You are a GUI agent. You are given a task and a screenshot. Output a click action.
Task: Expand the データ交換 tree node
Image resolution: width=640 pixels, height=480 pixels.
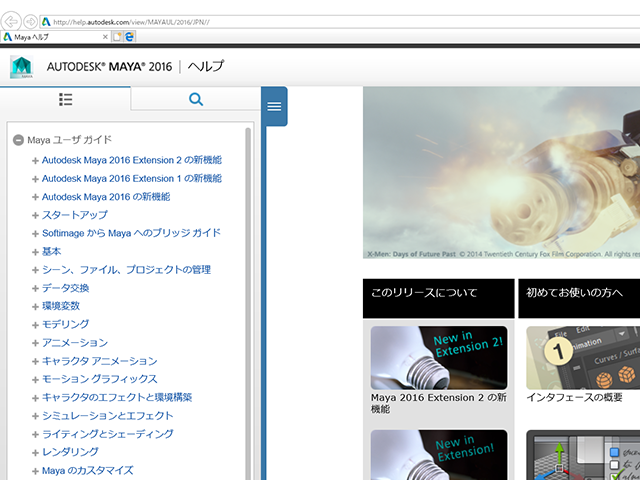pos(35,289)
